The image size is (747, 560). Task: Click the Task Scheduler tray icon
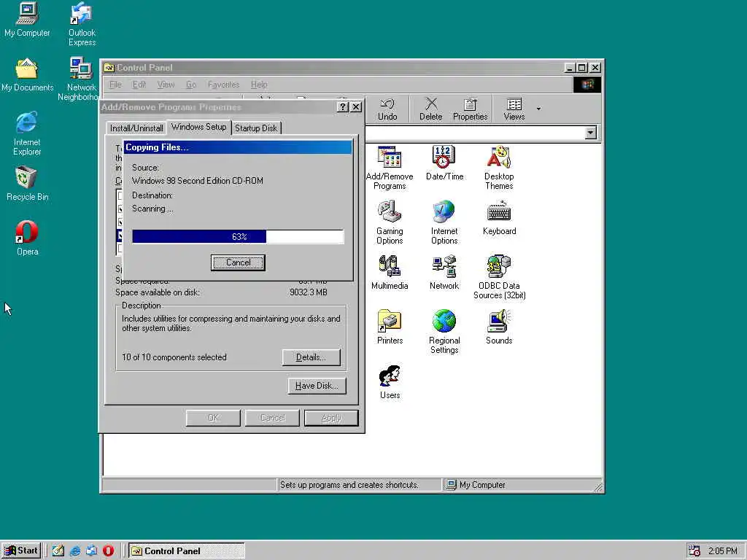click(694, 551)
